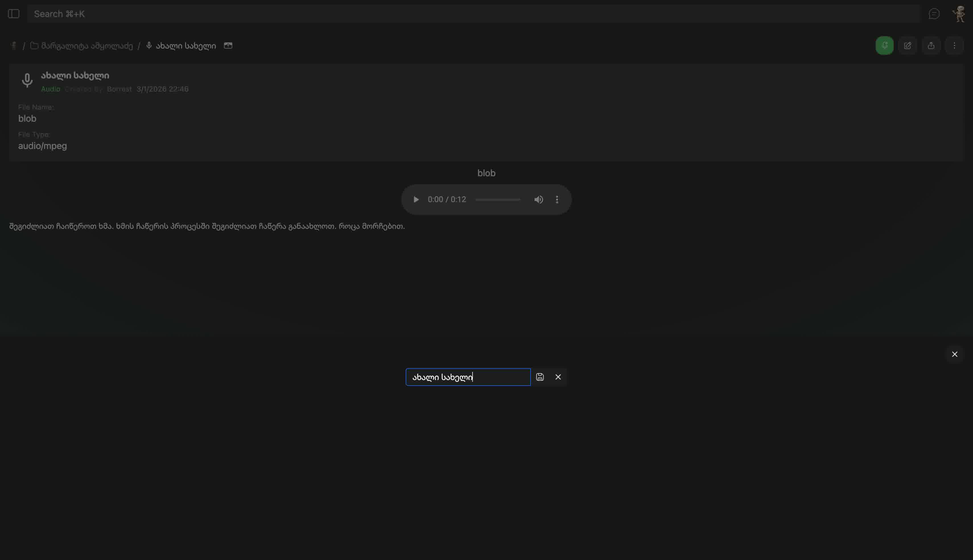Click the Created By label
973x560 pixels.
click(x=84, y=89)
